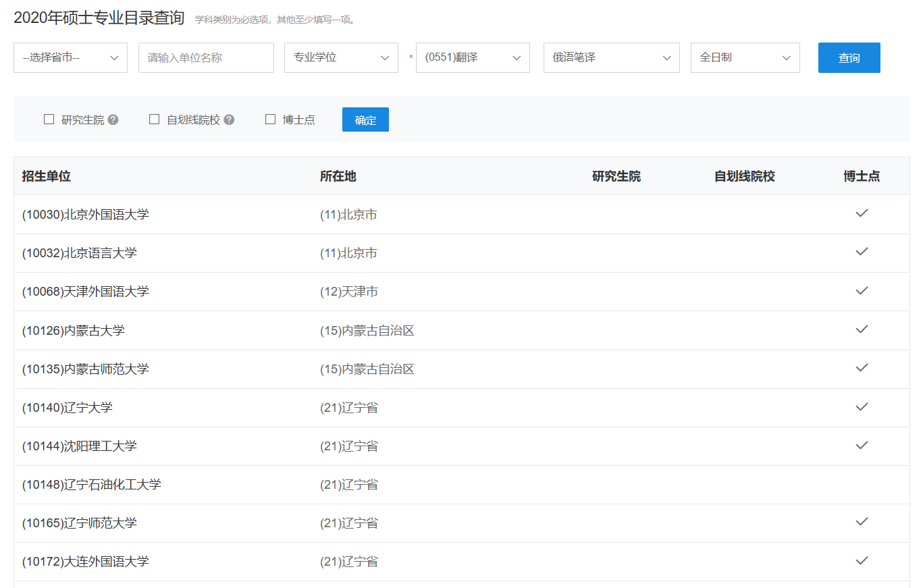Tick the 自划线院校 checkbox
This screenshot has height=588, width=923.
[x=154, y=119]
